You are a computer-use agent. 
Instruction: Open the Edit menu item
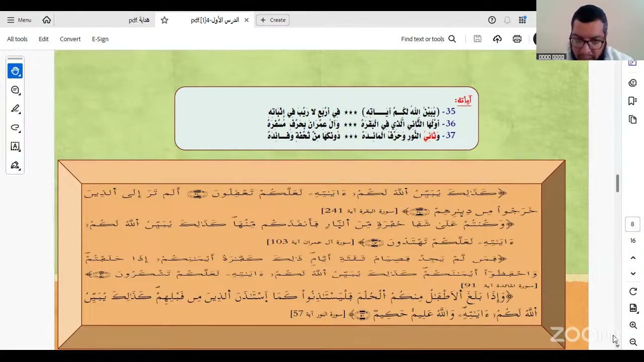coord(44,39)
